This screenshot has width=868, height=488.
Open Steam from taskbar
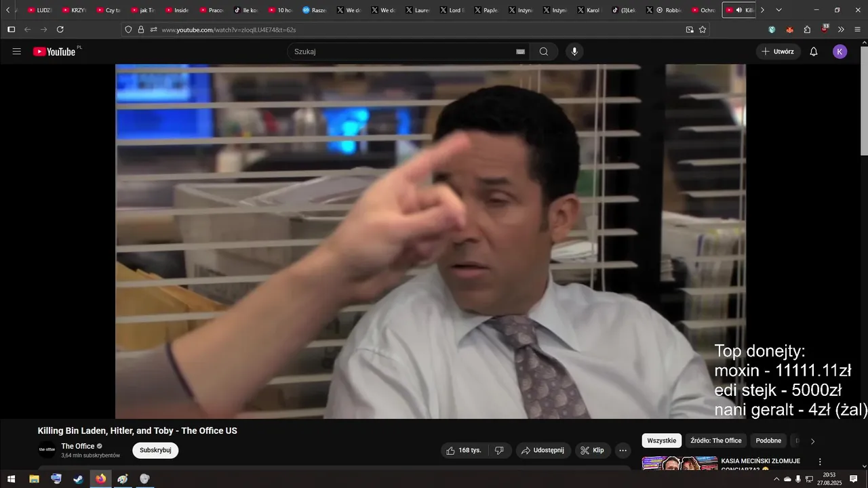click(79, 479)
